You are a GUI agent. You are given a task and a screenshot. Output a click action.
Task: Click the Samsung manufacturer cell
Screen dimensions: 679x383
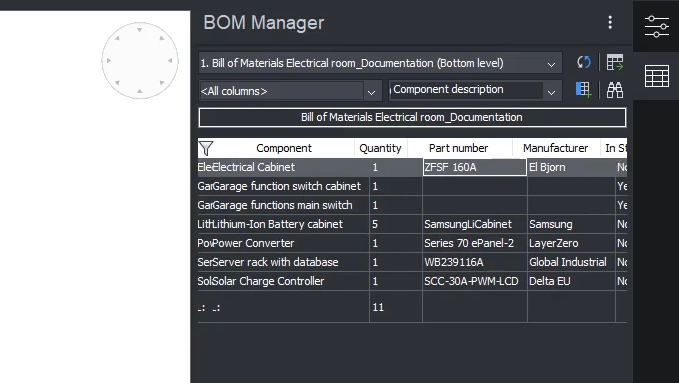(571, 224)
